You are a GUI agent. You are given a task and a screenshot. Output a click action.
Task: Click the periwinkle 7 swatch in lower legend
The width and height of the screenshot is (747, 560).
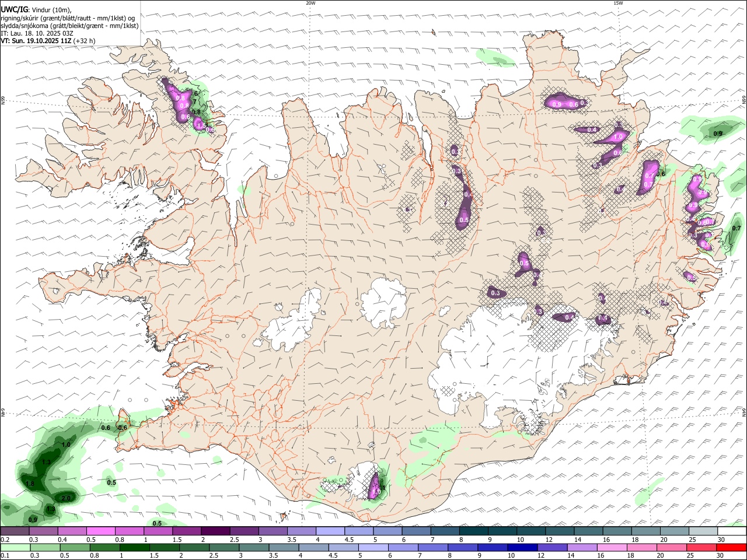click(432, 547)
